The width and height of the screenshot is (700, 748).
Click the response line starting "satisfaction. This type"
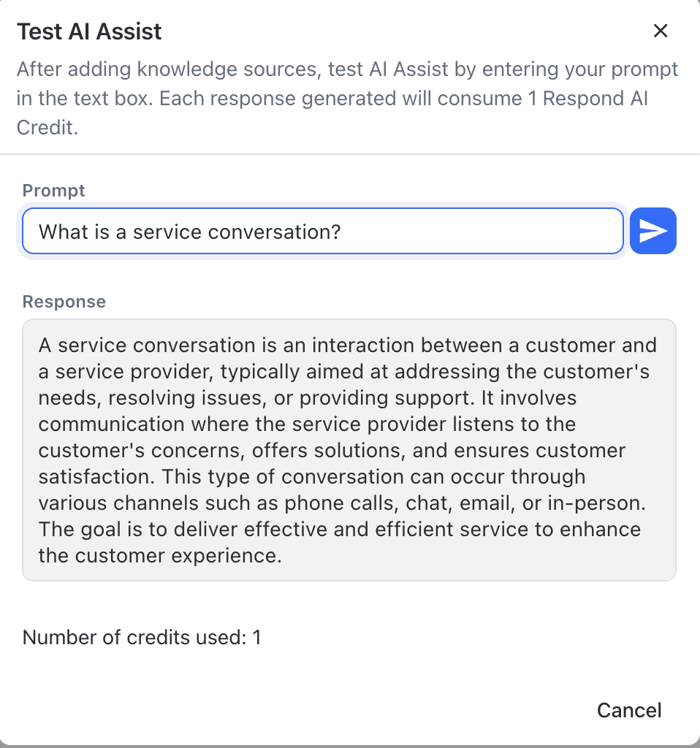311,476
